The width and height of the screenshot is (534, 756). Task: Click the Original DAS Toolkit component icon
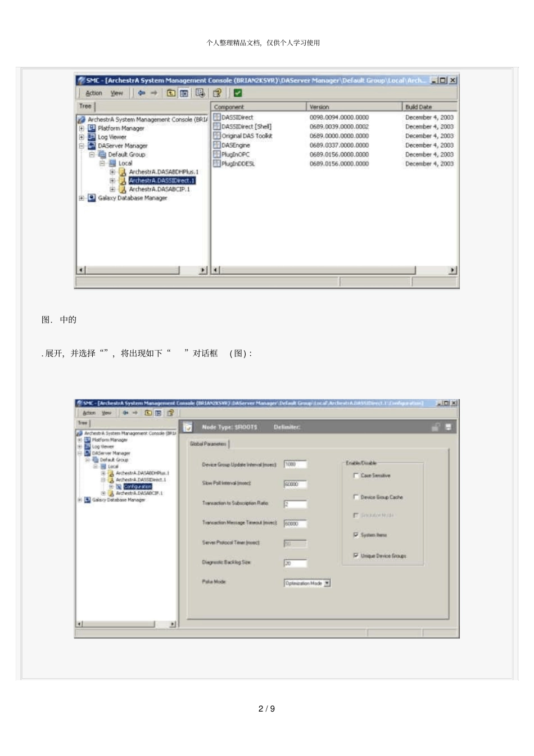217,135
